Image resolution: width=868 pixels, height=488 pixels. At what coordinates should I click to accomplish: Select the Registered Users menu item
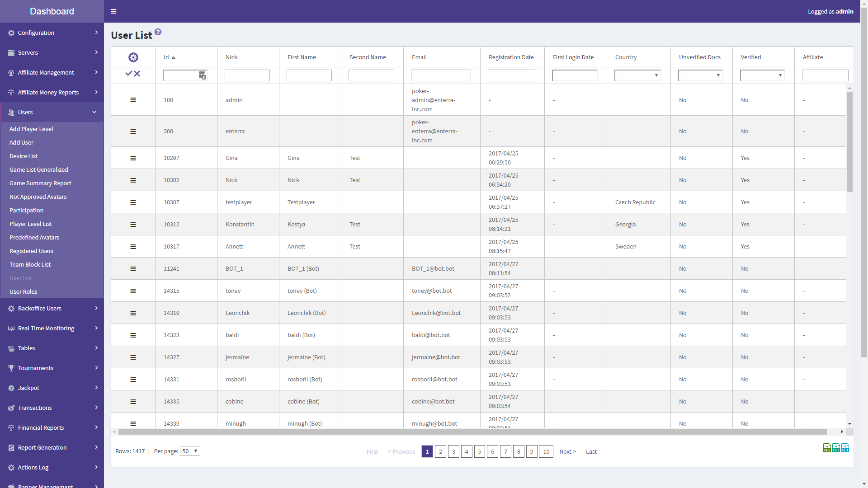pos(31,250)
